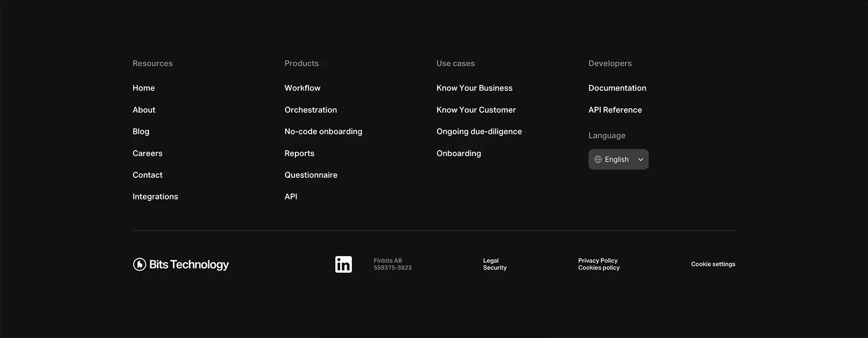Click Cookie settings button
This screenshot has height=338, width=868.
713,264
